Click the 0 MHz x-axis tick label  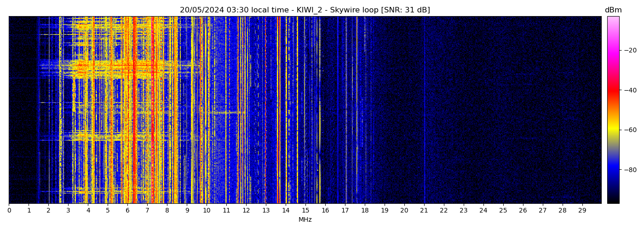coord(9,211)
